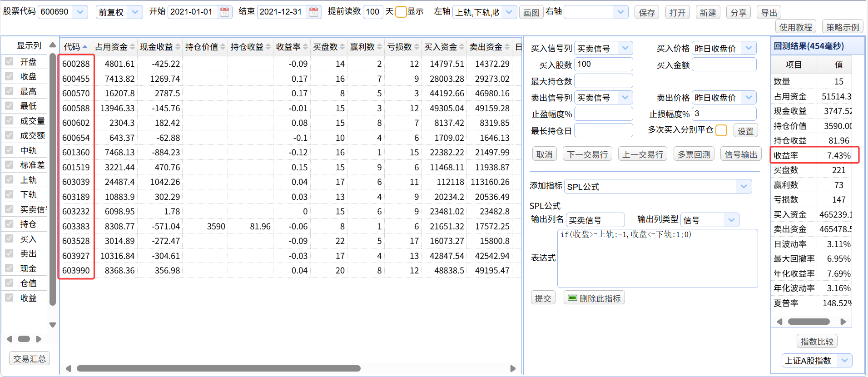The height and width of the screenshot is (377, 868).
Task: Uncheck the 开盘 display column checkbox
Action: point(9,61)
